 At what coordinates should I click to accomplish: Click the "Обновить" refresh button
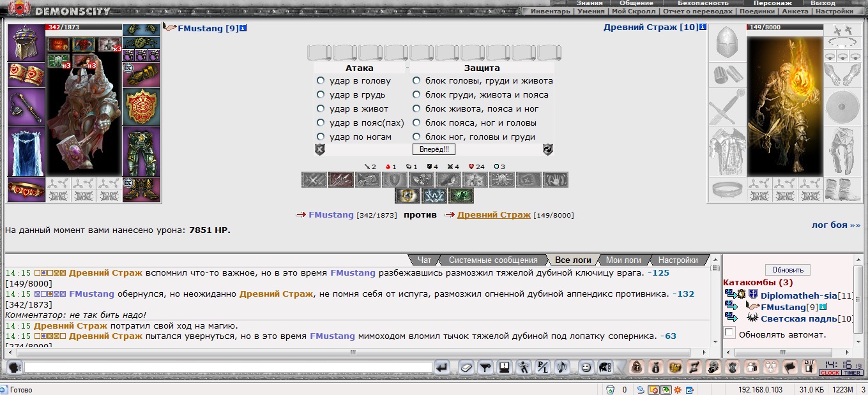click(x=788, y=270)
